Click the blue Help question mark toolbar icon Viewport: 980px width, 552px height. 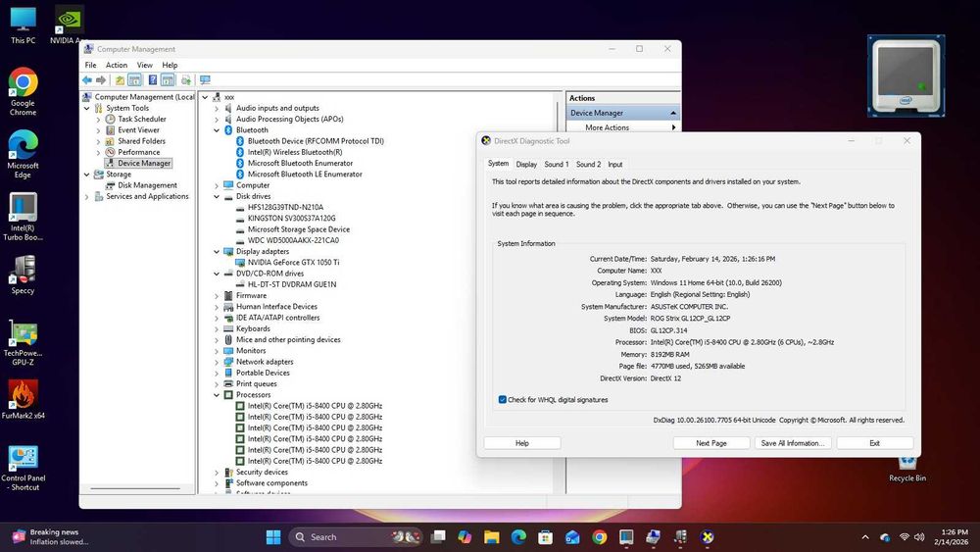tap(153, 80)
